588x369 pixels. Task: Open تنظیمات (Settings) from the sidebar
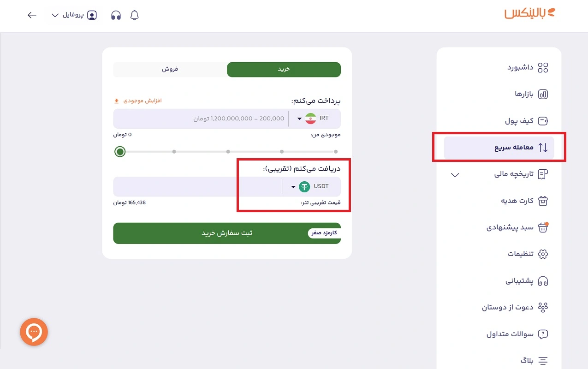click(x=526, y=254)
